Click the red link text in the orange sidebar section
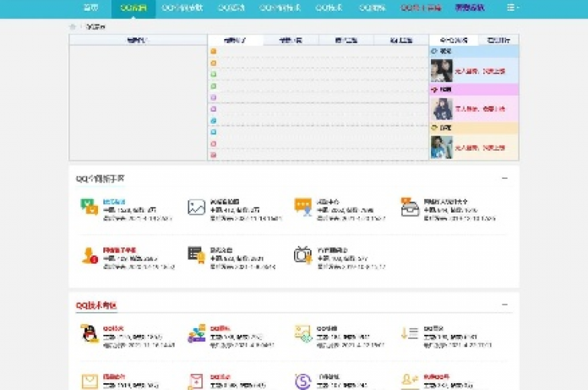This screenshot has width=588, height=390. 479,148
